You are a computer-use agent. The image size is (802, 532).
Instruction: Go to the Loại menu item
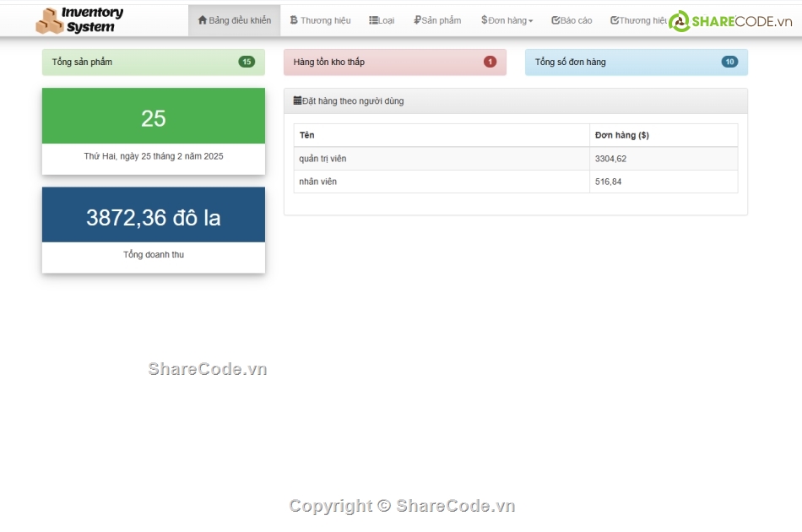[x=382, y=20]
